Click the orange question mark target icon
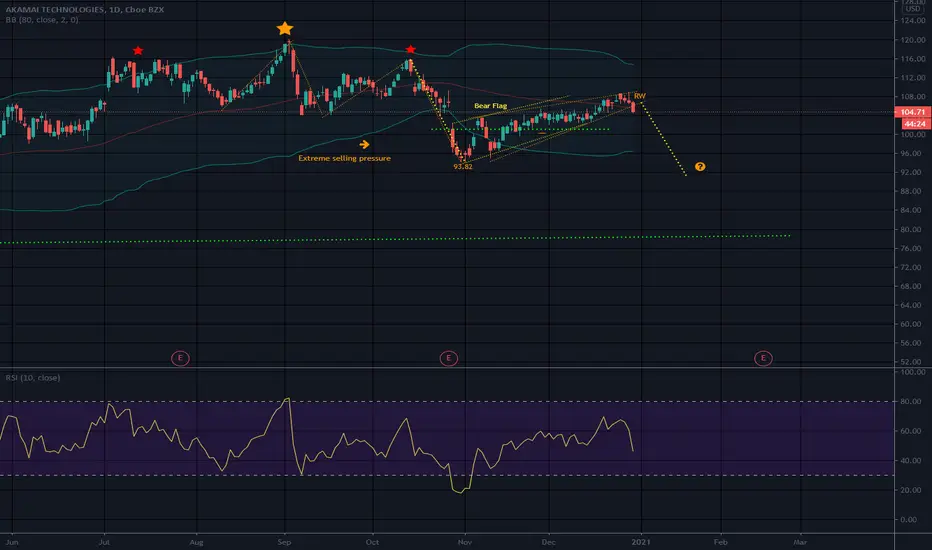Viewport: 932px width, 550px height. point(700,166)
